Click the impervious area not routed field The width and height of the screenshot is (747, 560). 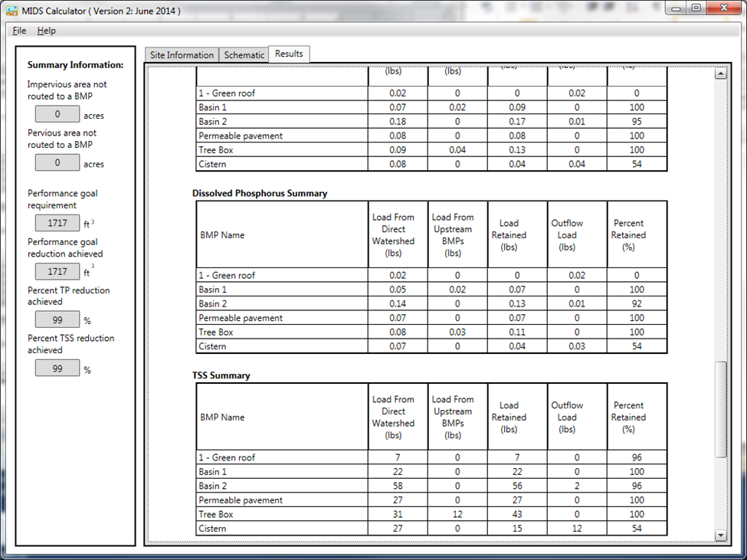(57, 115)
